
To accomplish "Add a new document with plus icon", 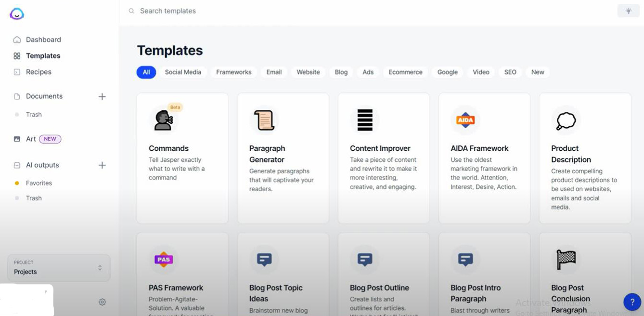I will pos(102,96).
